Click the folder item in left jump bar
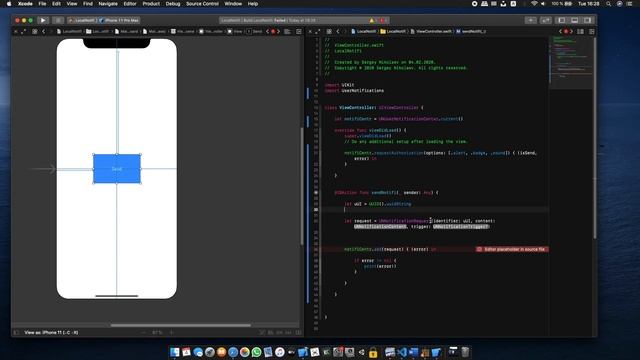640x360 pixels. click(x=98, y=31)
